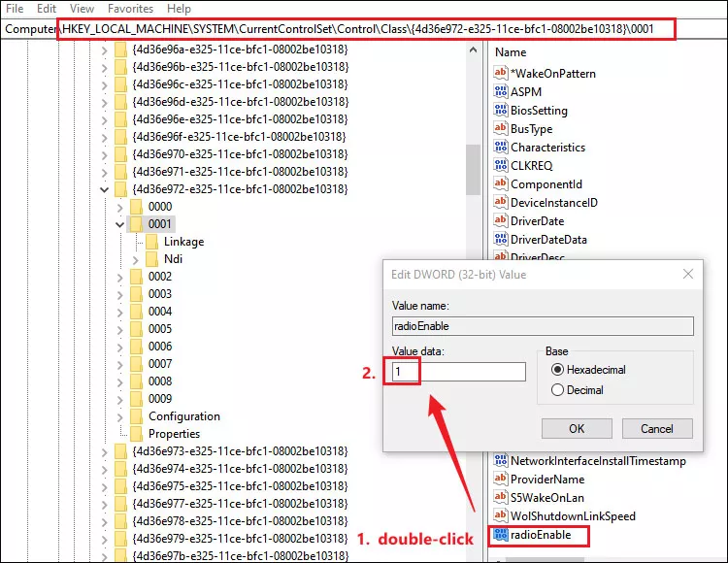Click the Linkage folder icon
The image size is (728, 563).
click(x=151, y=242)
